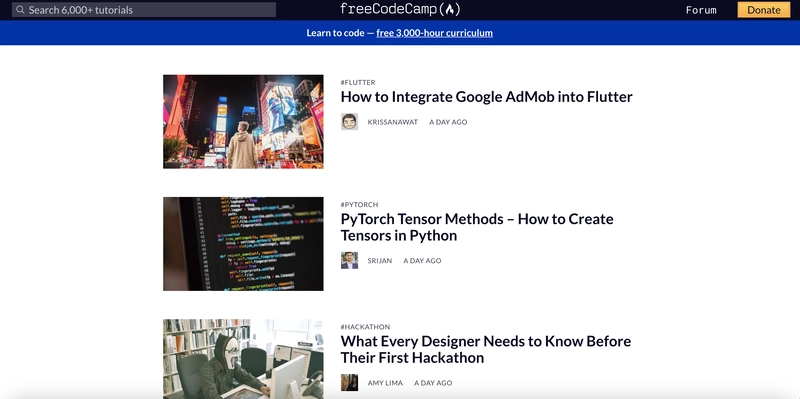Click the search magnifier icon
Image resolution: width=800 pixels, height=399 pixels.
coord(20,10)
